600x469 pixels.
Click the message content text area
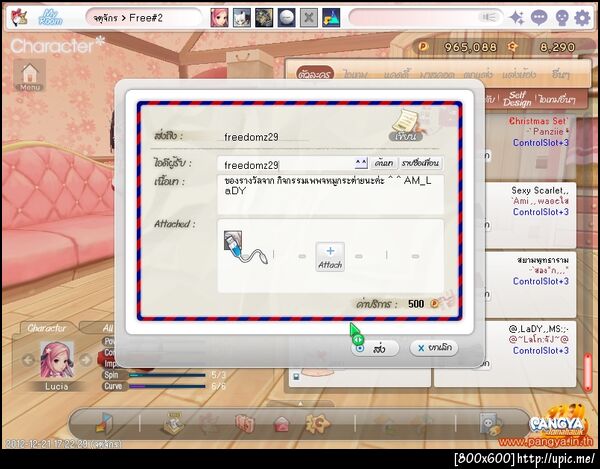331,195
